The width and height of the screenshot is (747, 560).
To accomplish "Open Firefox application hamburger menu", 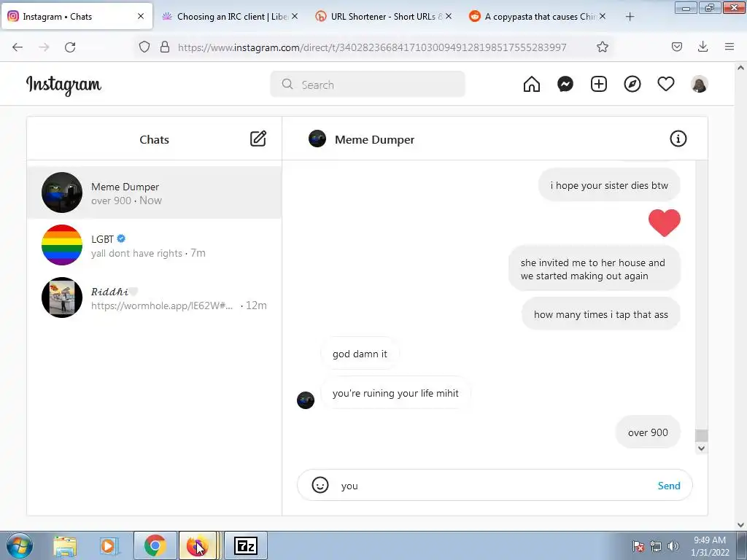I will coord(729,47).
